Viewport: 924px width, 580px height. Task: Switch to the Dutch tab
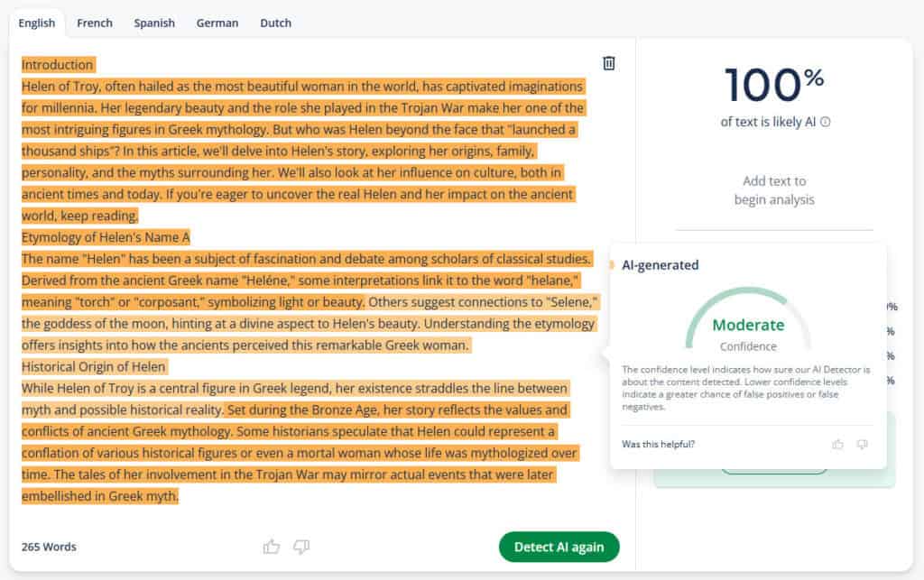tap(276, 23)
